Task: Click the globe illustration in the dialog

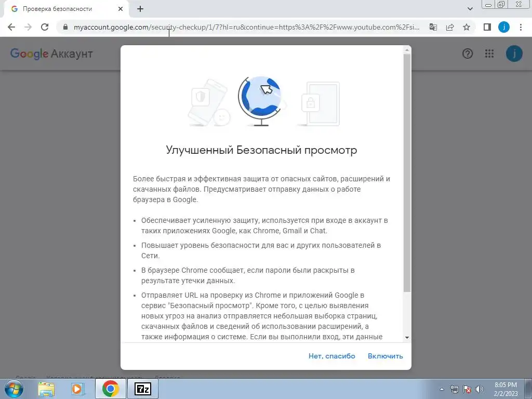Action: tap(261, 101)
